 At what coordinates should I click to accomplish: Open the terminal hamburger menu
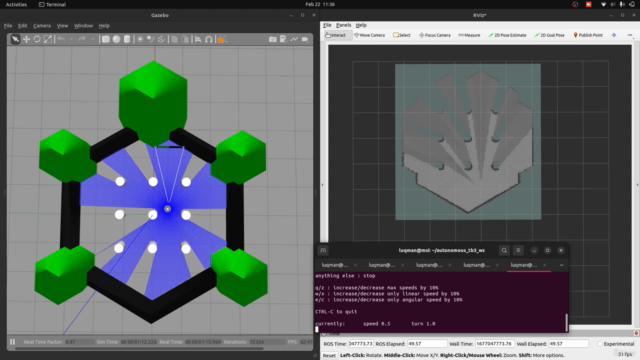(x=518, y=251)
